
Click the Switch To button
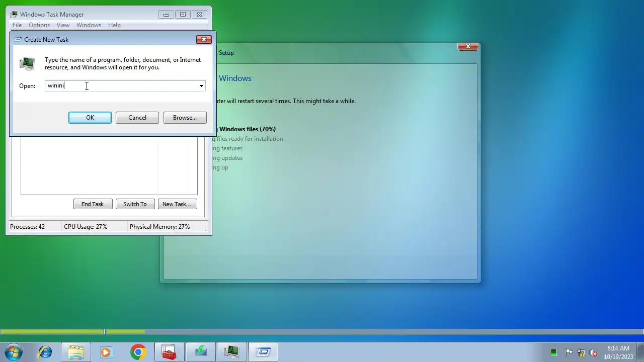pos(135,204)
